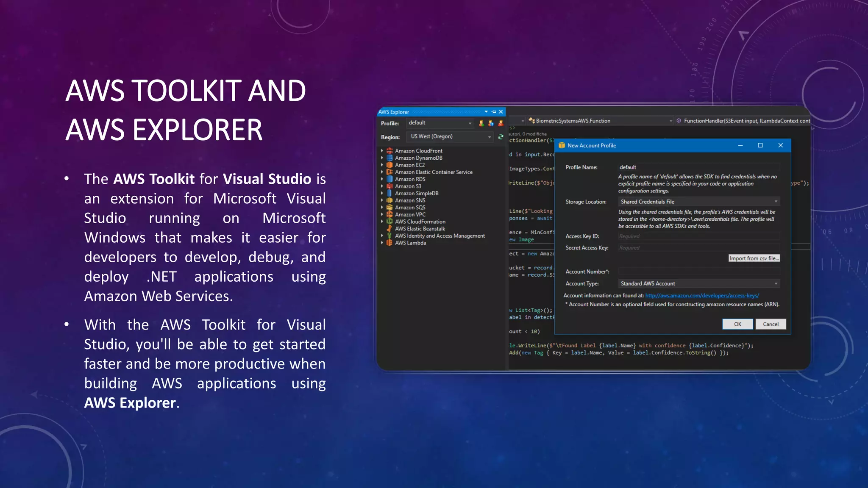The height and width of the screenshot is (488, 868).
Task: Refresh the AWS Explorer tree
Action: (x=501, y=137)
